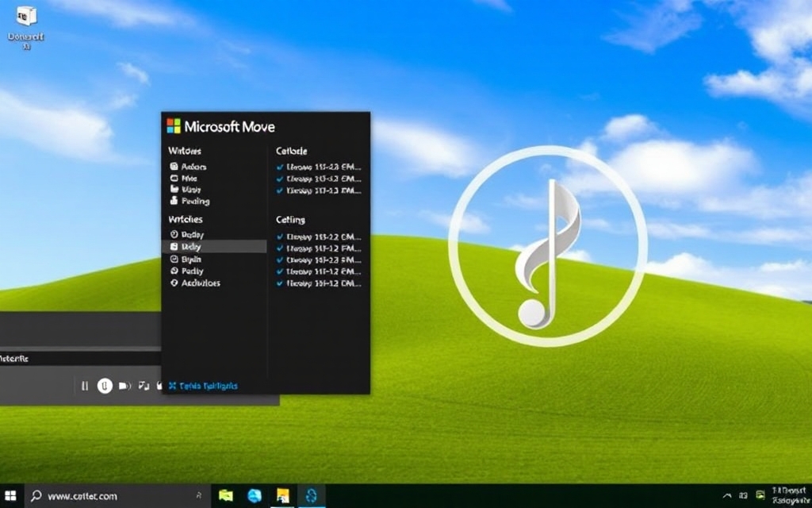Click the tray icon next to the chevron
The width and height of the screenshot is (812, 508).
743,496
